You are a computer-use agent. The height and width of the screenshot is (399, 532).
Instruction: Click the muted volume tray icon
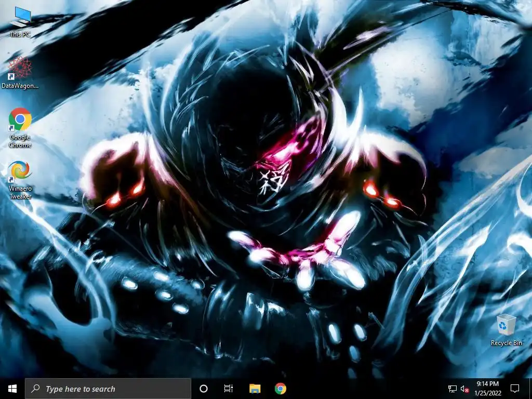coord(464,389)
